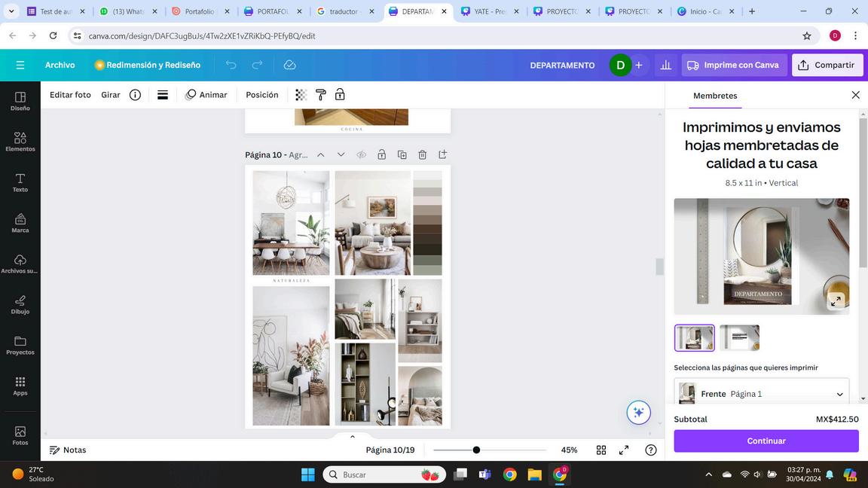The height and width of the screenshot is (488, 868).
Task: Move page 10 down
Action: (x=341, y=155)
